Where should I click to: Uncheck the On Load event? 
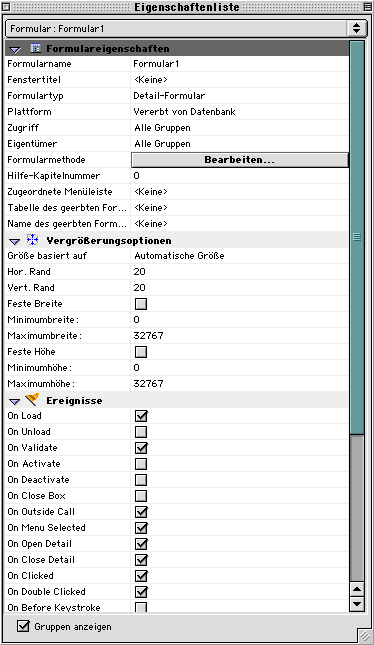click(x=141, y=416)
